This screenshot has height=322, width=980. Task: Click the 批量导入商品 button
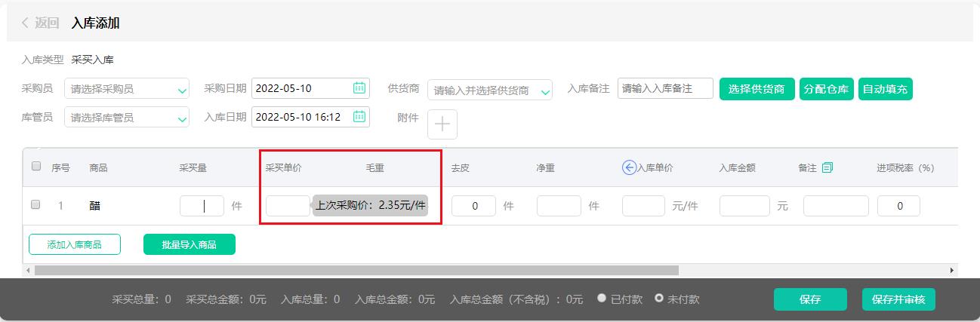190,244
